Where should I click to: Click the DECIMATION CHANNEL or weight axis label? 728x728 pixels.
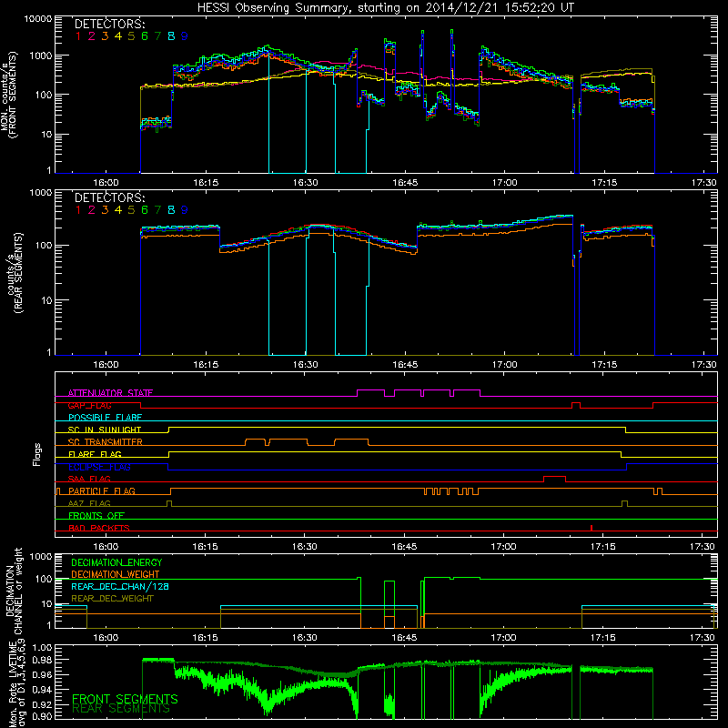pyautogui.click(x=15, y=591)
